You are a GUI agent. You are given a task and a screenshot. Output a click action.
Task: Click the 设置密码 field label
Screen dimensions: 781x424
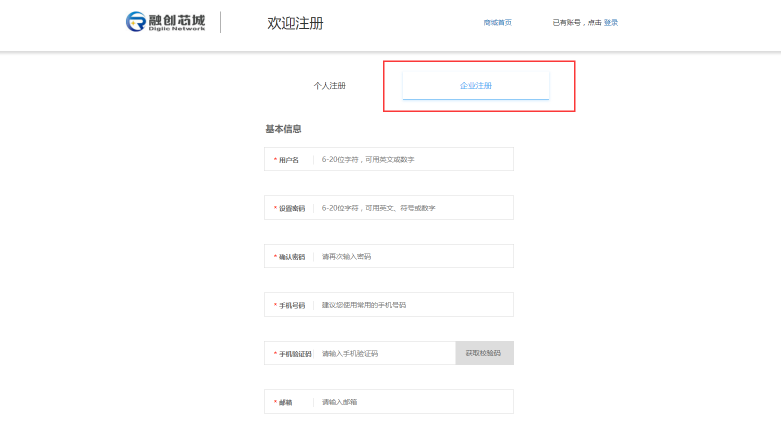tap(291, 208)
